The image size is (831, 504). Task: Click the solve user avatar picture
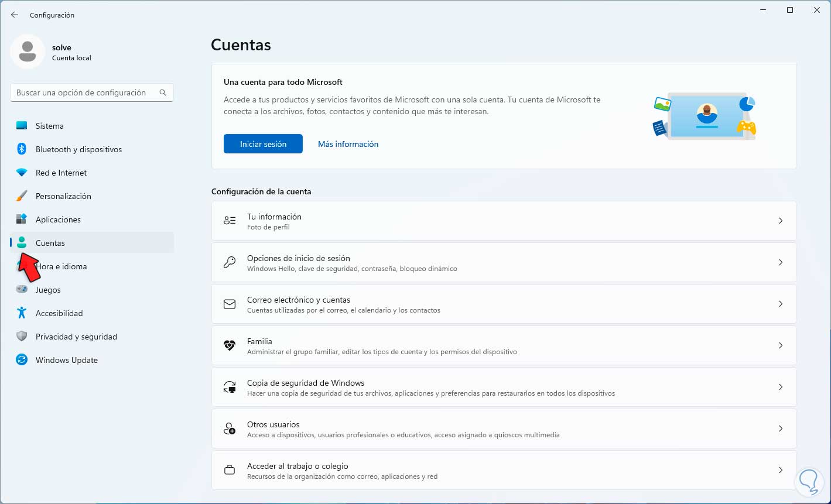28,52
